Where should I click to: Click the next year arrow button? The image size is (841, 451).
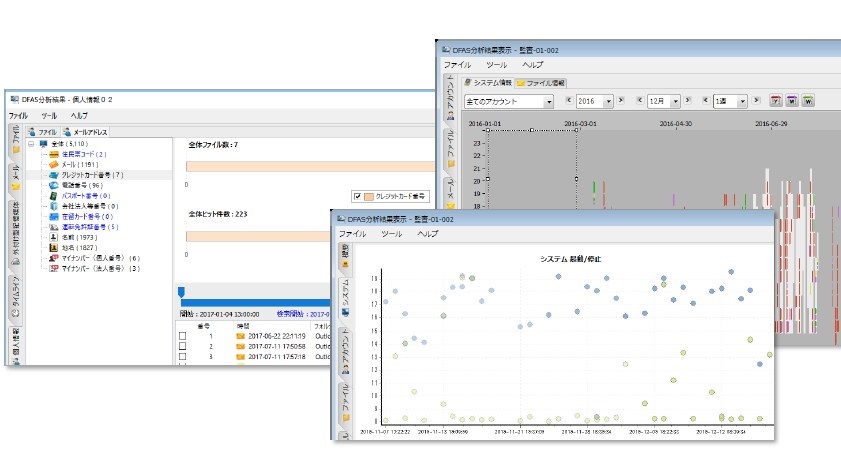pos(621,101)
